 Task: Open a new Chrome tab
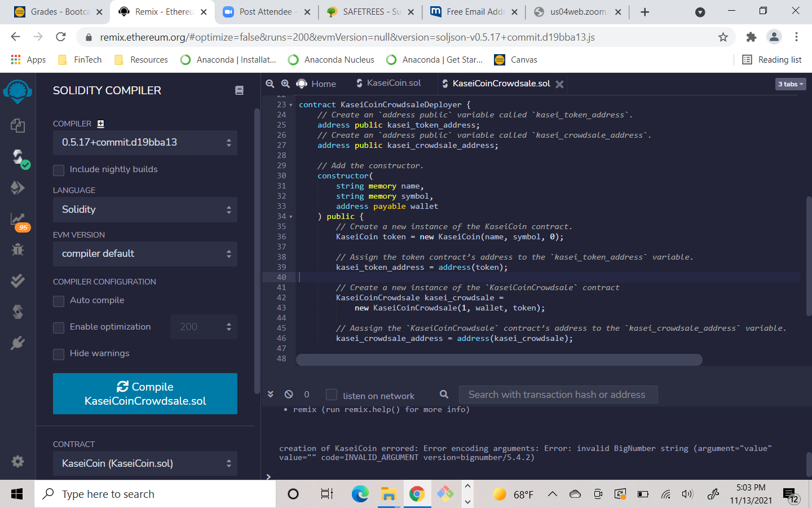point(645,12)
